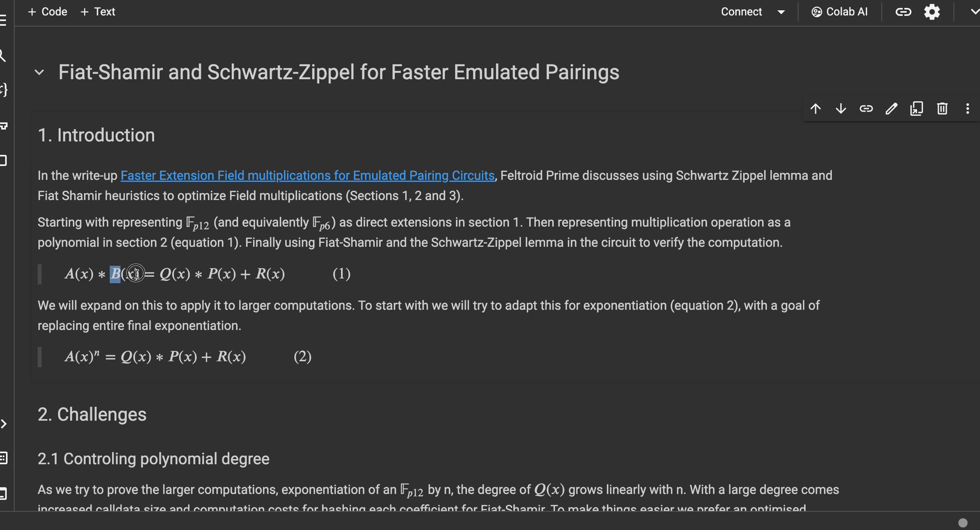Viewport: 980px width, 530px height.
Task: Collapse the Fiat-Shamir title section
Action: coord(39,72)
